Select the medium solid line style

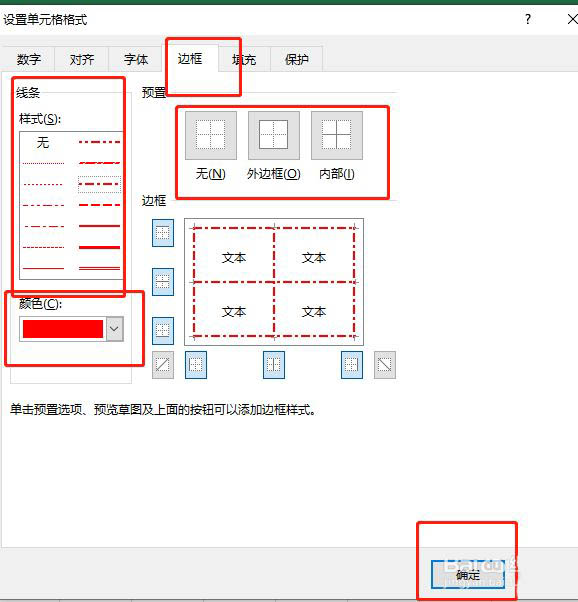[99, 226]
